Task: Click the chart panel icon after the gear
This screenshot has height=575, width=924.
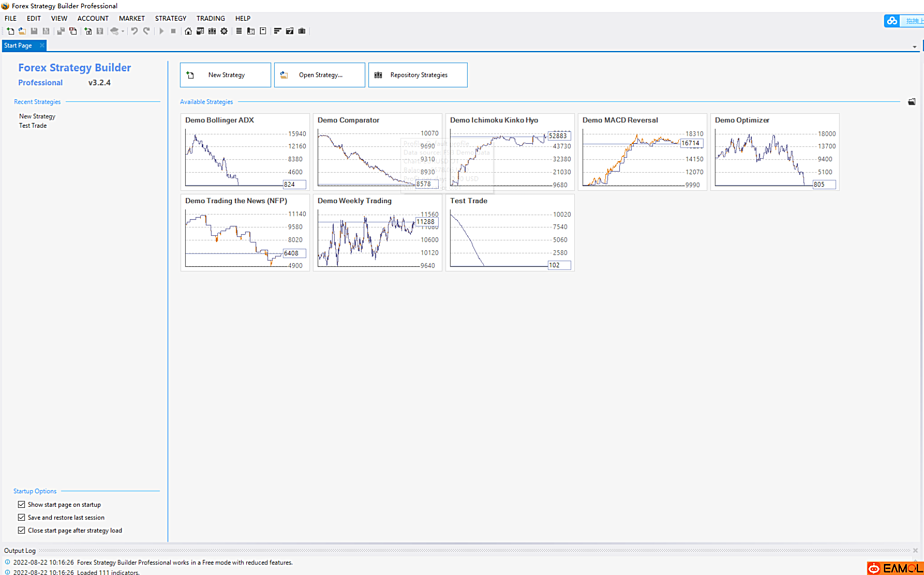Action: click(251, 31)
